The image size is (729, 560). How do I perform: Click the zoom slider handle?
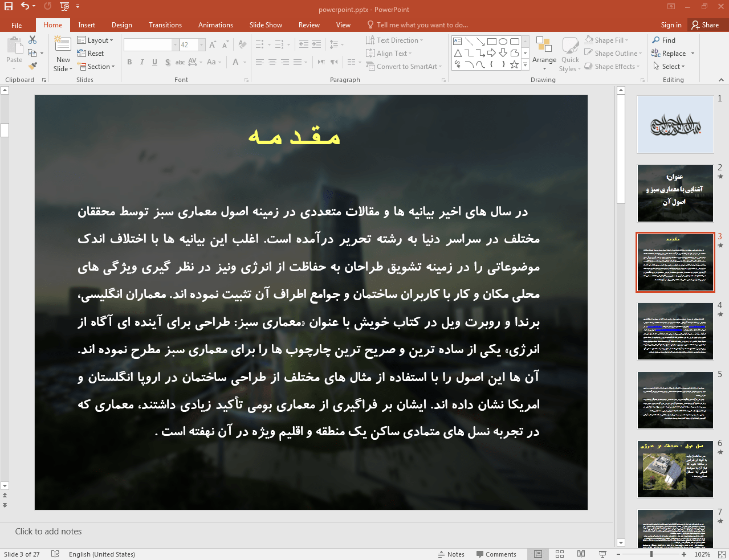click(651, 554)
